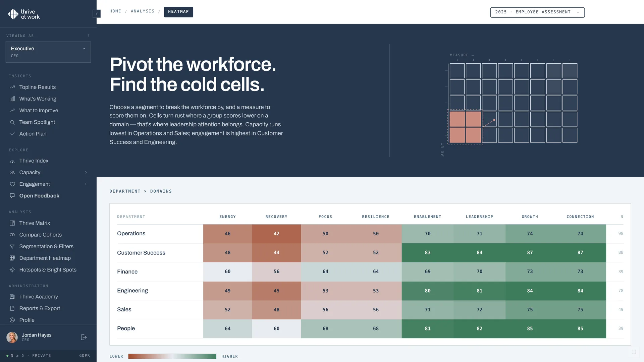Select the Heatmap breadcrumb tab
The width and height of the screenshot is (644, 362).
pyautogui.click(x=178, y=12)
